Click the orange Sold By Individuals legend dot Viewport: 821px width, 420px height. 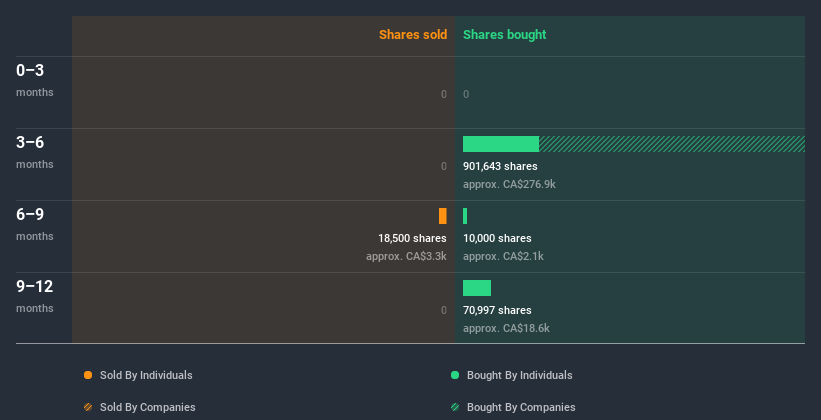88,375
